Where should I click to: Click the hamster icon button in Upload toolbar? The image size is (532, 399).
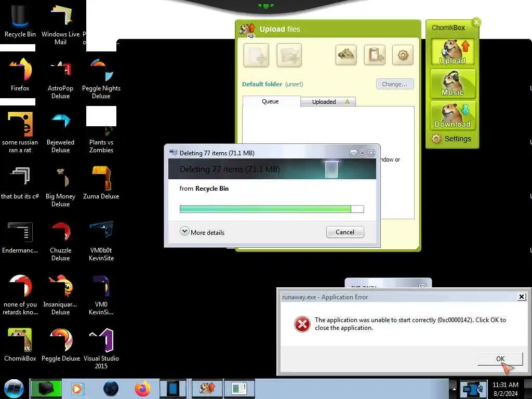click(x=346, y=55)
